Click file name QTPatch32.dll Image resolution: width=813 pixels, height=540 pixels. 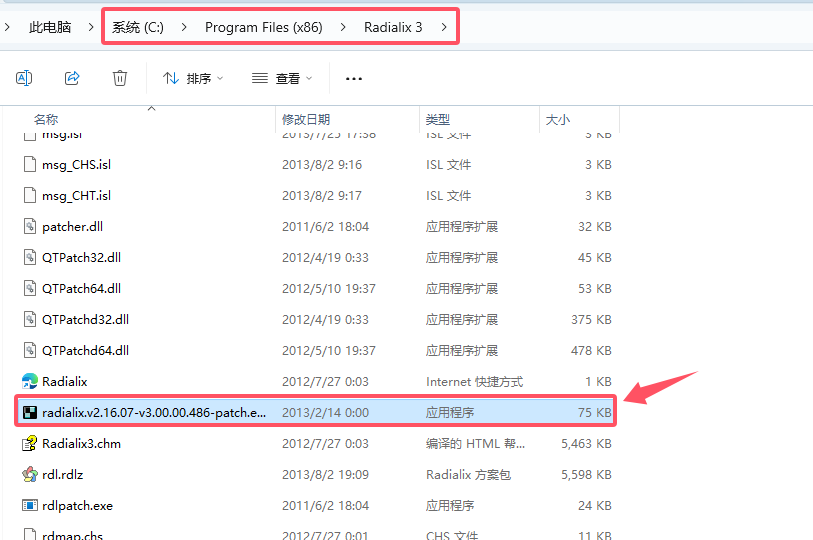81,257
